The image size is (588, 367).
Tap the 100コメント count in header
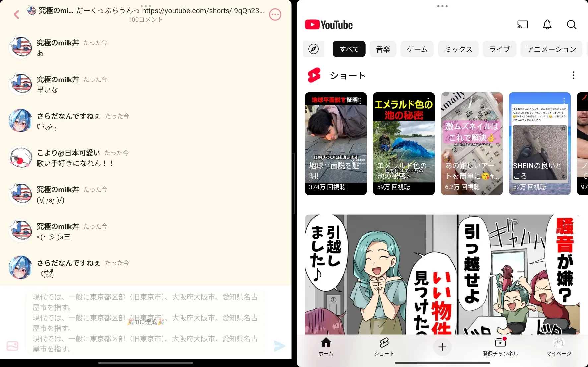(146, 20)
